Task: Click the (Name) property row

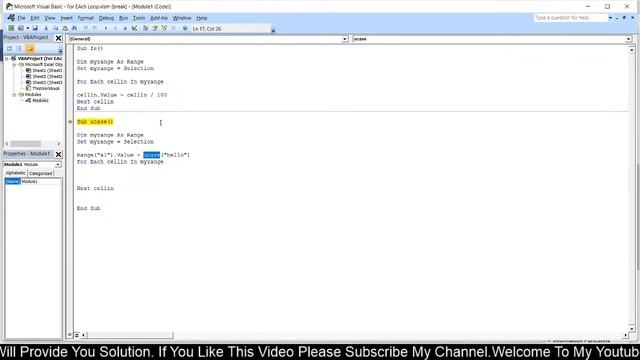Action: click(33, 181)
